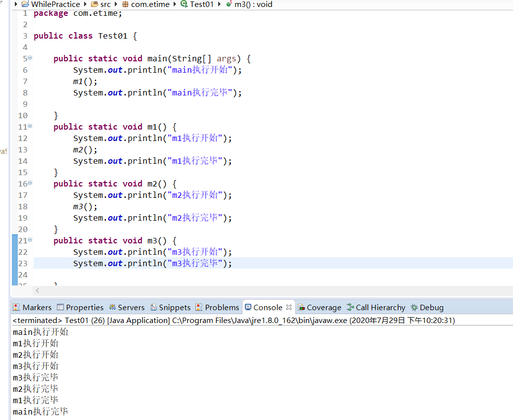Screen dimensions: 513x420
Task: Expand breadcrumb arrow after src
Action: [x=116, y=4]
